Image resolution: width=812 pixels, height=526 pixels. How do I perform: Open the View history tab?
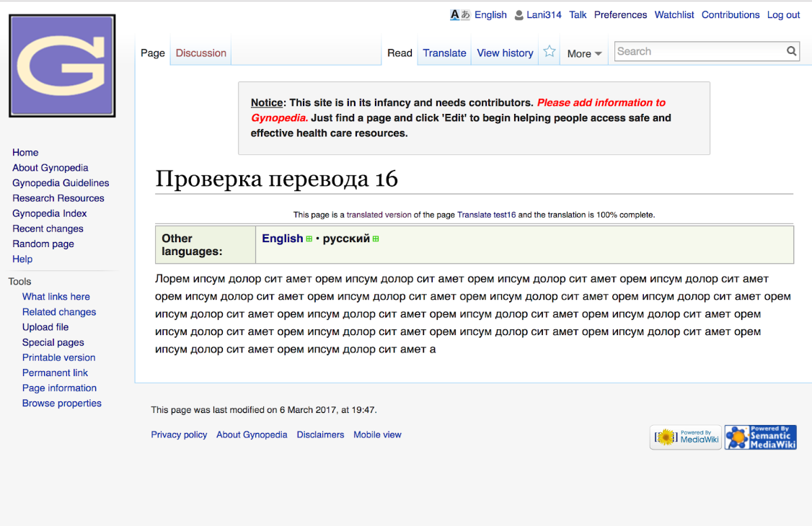click(505, 53)
